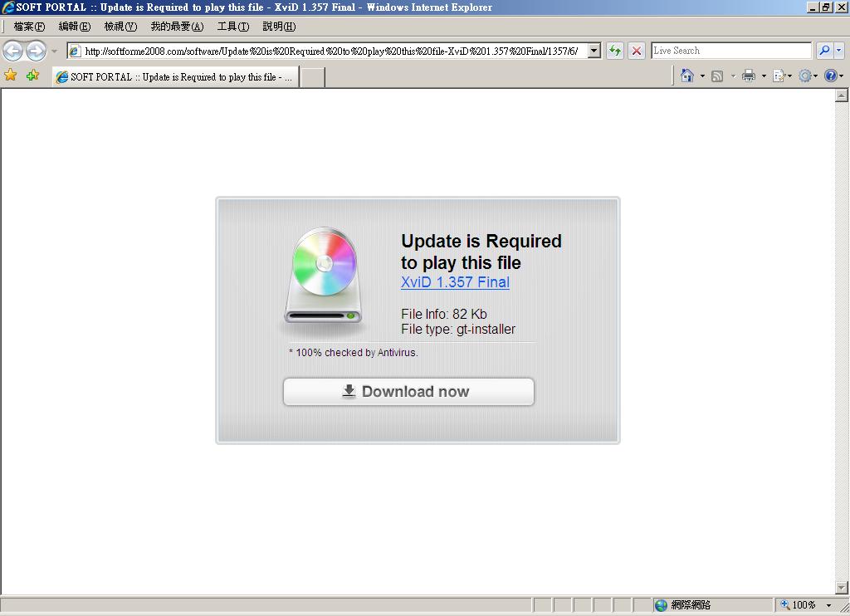Open the 工具(T) menu
The image size is (850, 616).
233,27
